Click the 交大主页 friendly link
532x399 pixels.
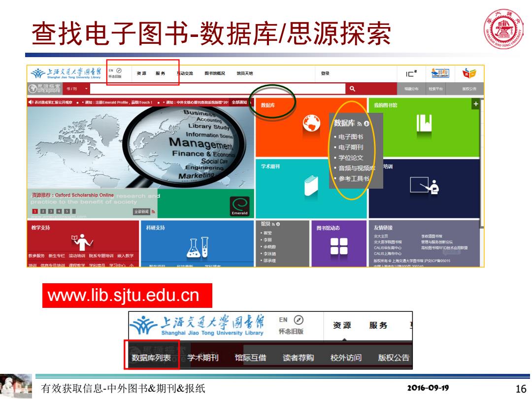[x=381, y=236]
